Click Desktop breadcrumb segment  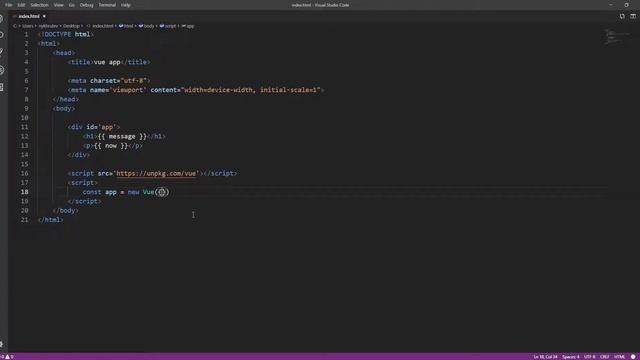[x=71, y=26]
